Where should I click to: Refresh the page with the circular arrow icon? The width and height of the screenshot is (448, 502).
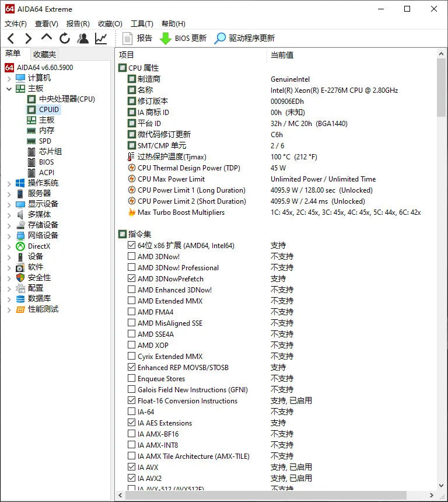65,39
